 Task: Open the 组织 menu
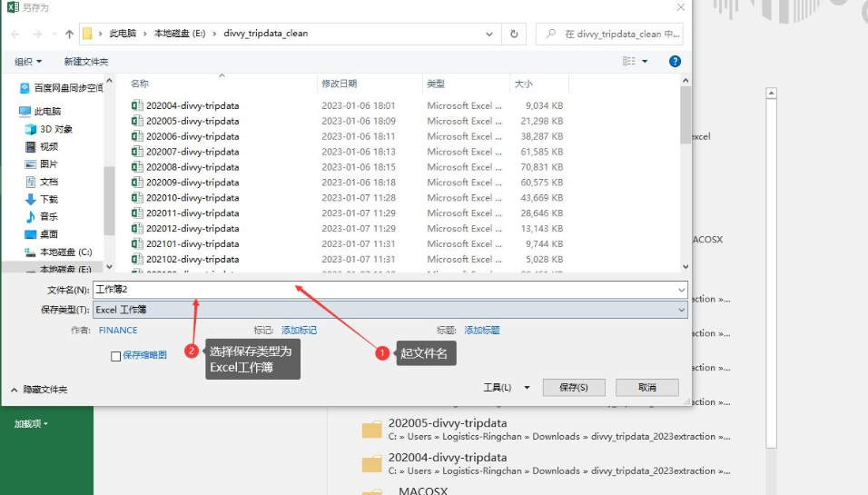(28, 61)
